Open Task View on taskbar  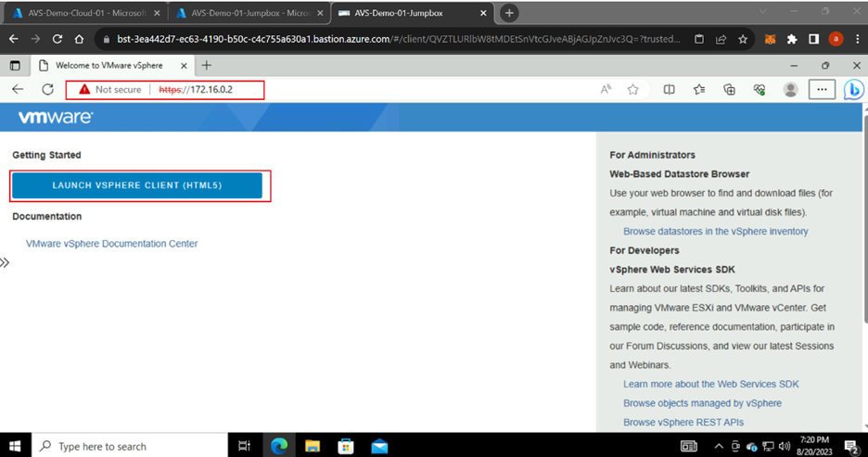(x=244, y=446)
